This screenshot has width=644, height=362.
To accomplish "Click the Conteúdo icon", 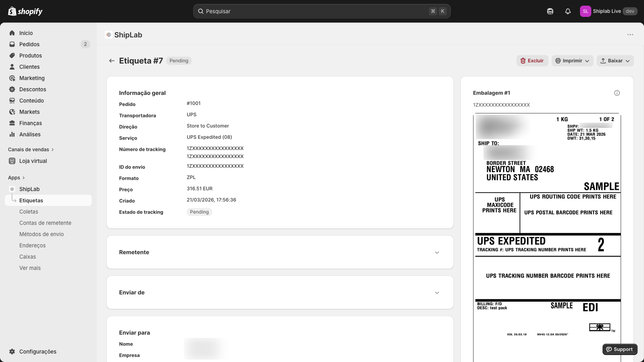I will click(12, 101).
